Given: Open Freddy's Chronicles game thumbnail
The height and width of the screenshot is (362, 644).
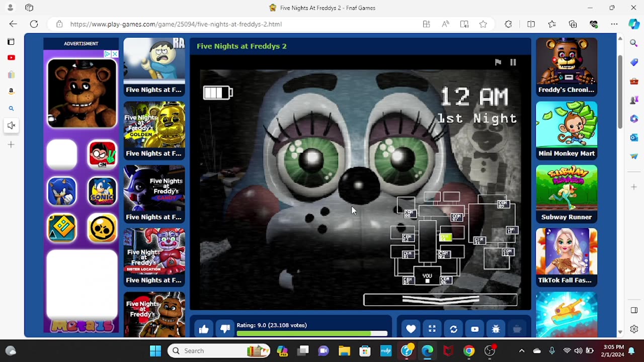Looking at the screenshot, I should (x=567, y=67).
